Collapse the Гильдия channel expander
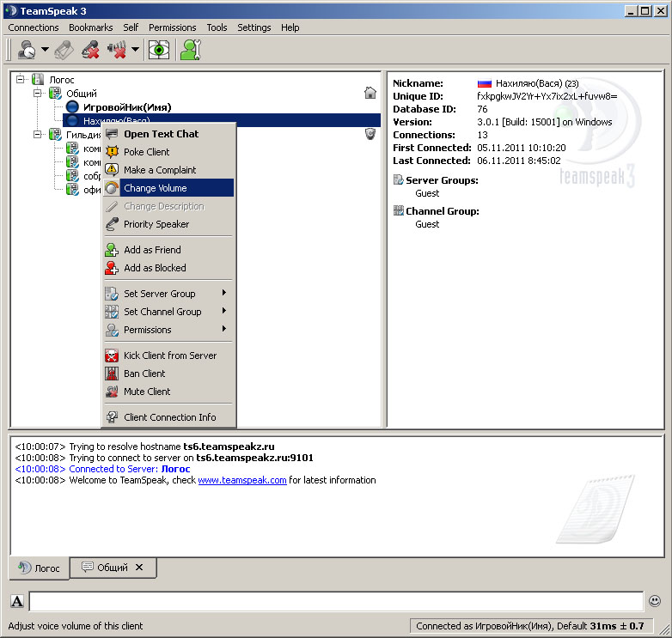 [37, 135]
